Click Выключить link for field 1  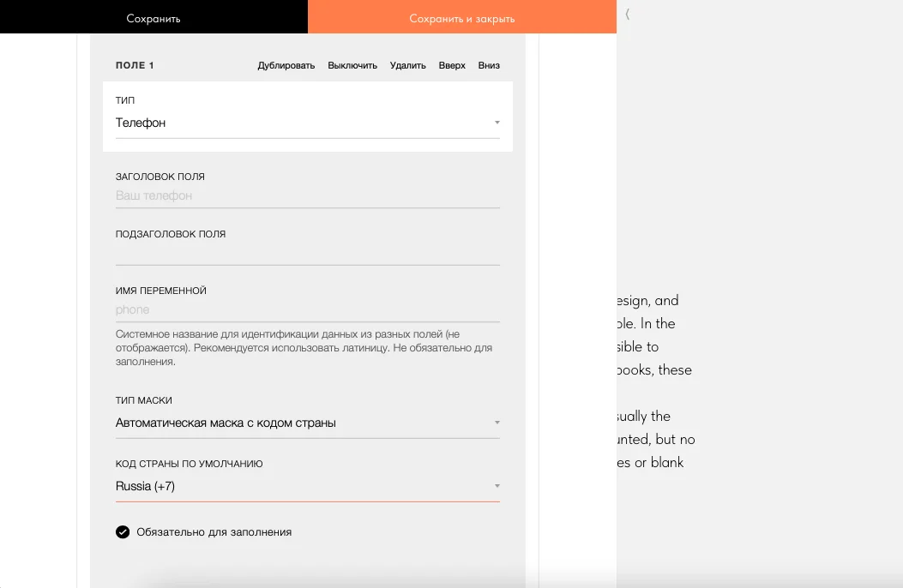click(352, 66)
